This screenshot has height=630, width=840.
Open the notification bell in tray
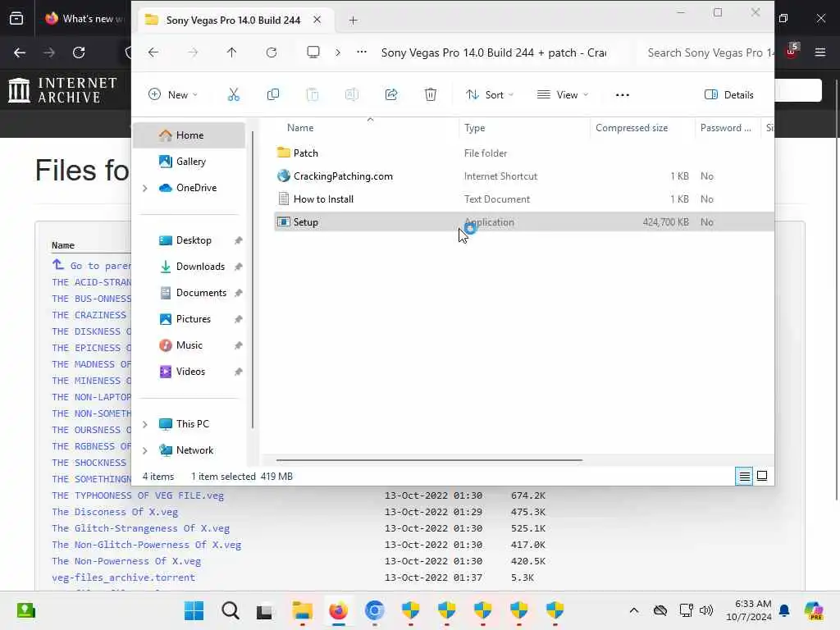784,610
